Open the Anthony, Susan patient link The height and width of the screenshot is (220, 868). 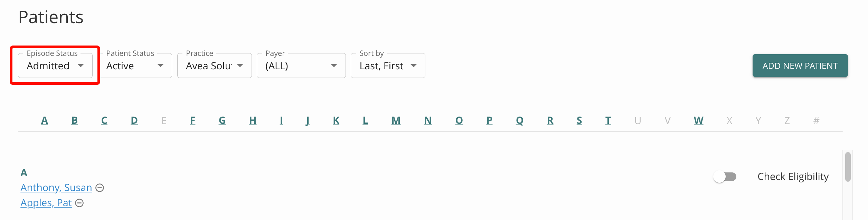56,188
